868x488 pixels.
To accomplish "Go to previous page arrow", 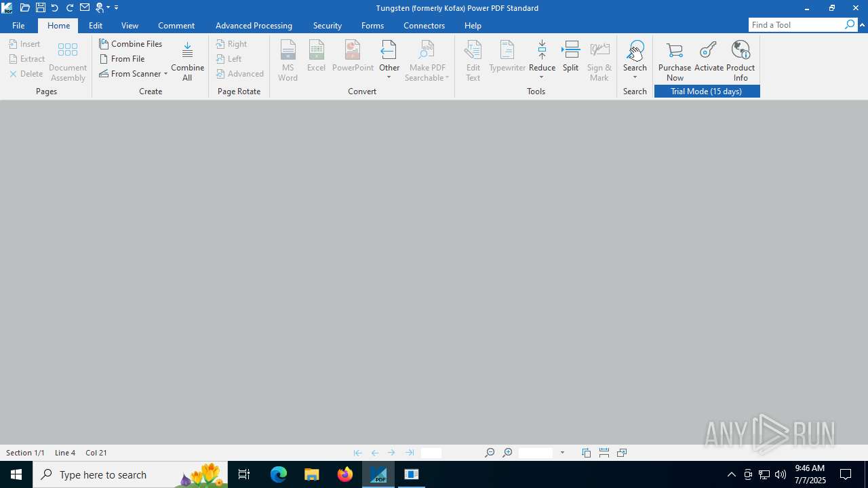I will click(375, 453).
